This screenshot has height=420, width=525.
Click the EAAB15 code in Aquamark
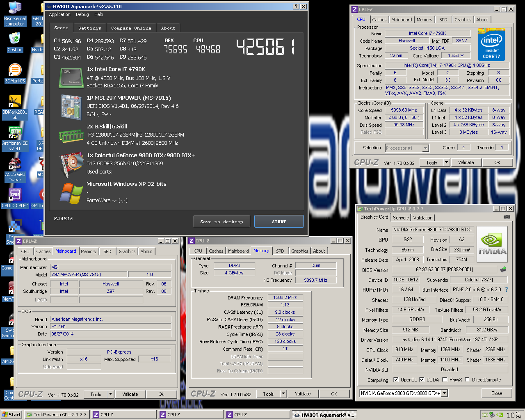63,219
